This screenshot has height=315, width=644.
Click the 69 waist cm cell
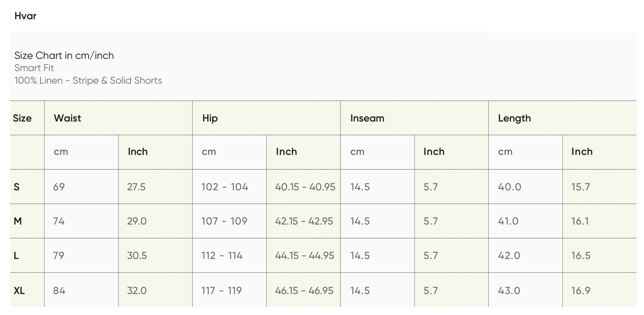59,187
